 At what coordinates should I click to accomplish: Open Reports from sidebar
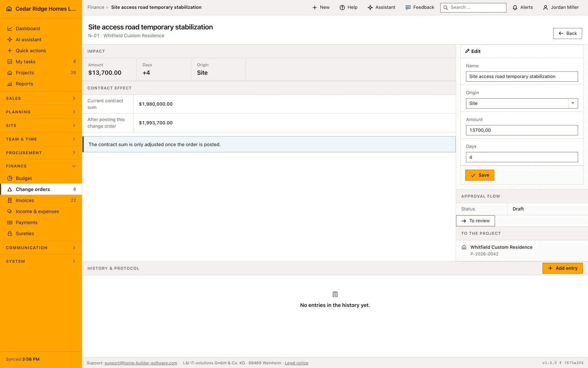(x=41, y=84)
